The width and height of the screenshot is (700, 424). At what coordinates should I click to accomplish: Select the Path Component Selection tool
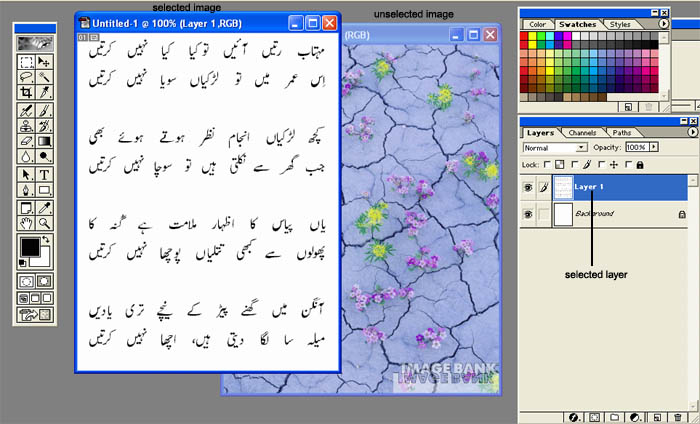[27, 175]
